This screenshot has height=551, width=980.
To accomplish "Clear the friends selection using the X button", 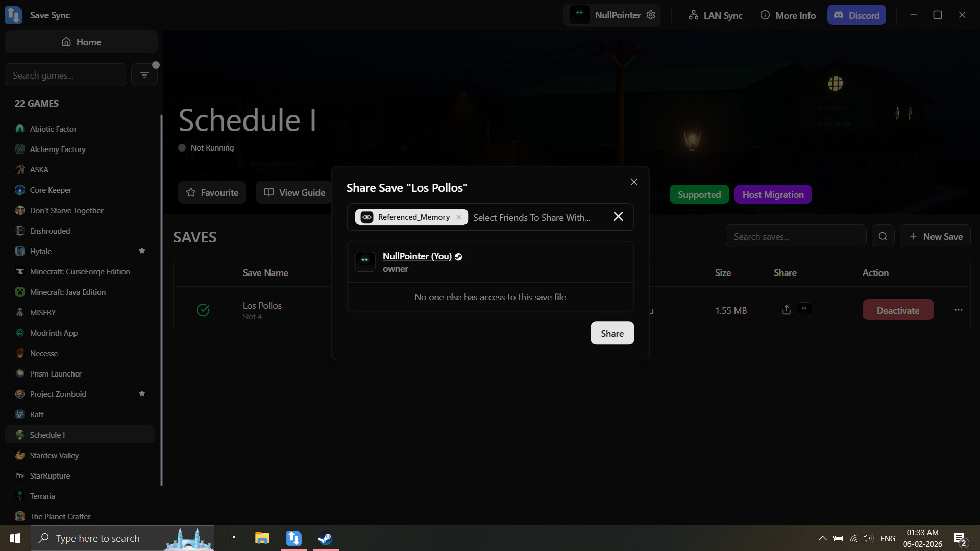I will coord(618,216).
